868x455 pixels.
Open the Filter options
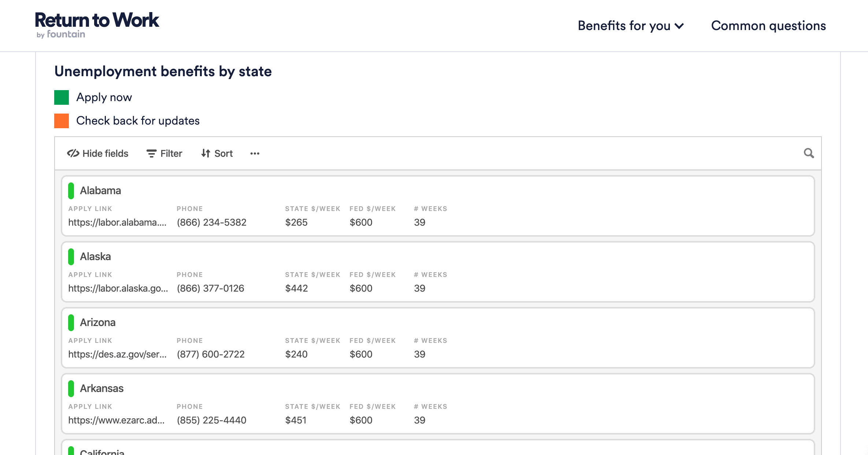[x=171, y=153]
